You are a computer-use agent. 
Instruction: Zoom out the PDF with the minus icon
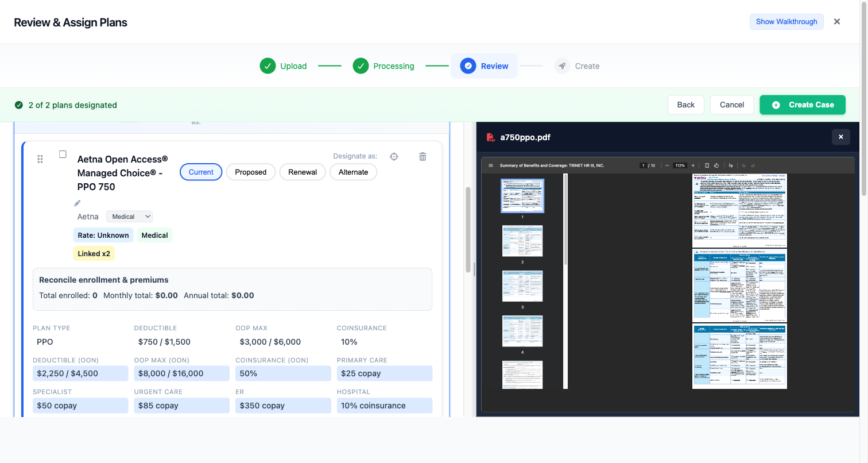(x=666, y=165)
